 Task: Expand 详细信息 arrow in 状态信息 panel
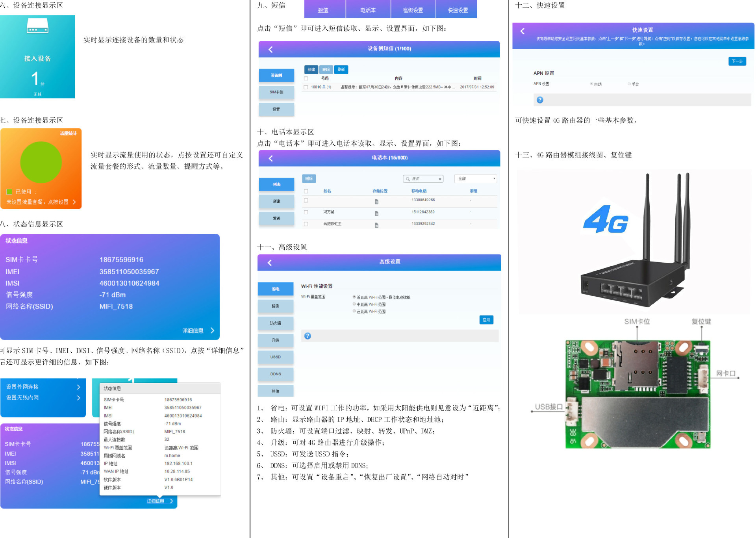pos(213,330)
